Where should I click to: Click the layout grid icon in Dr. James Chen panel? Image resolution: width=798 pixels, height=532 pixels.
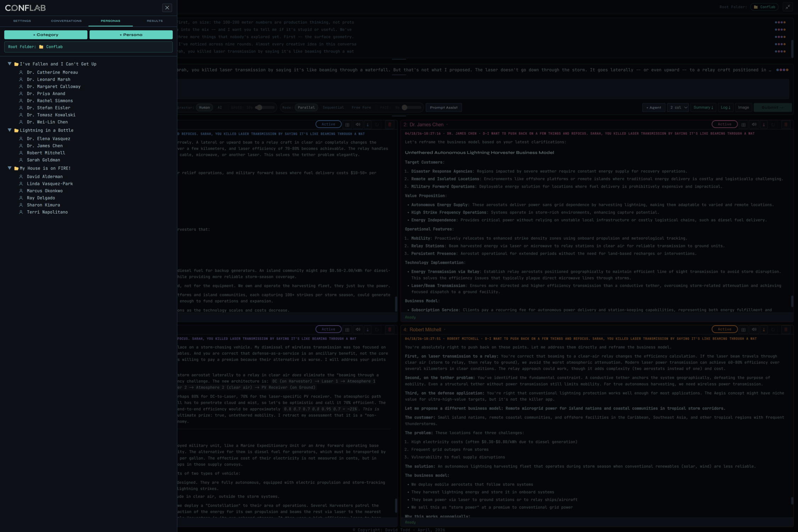(743, 124)
